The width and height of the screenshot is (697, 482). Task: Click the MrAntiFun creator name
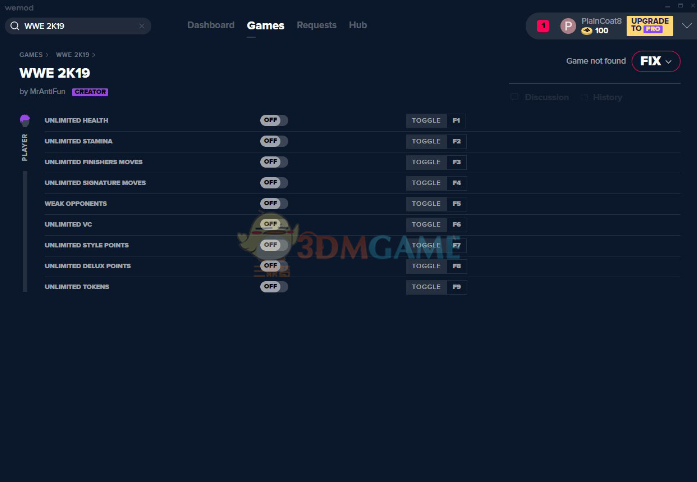pos(47,91)
